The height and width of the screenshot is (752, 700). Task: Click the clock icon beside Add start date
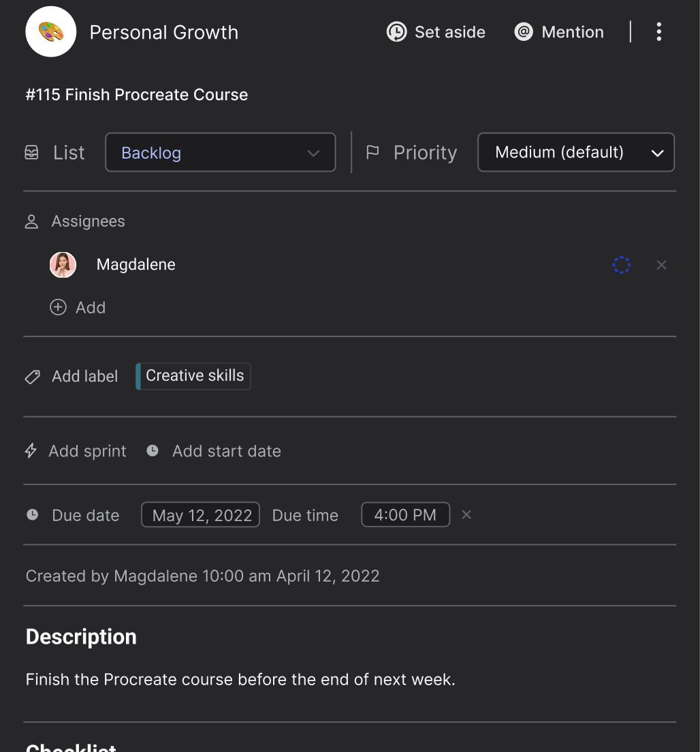tap(153, 450)
